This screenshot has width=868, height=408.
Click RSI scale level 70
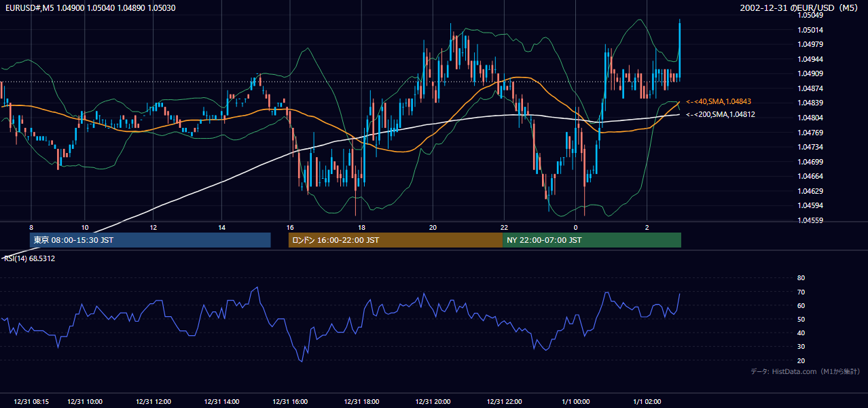pos(801,292)
